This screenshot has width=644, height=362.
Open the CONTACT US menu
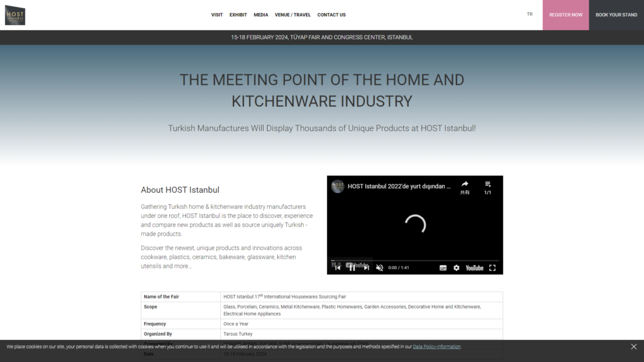(x=331, y=15)
